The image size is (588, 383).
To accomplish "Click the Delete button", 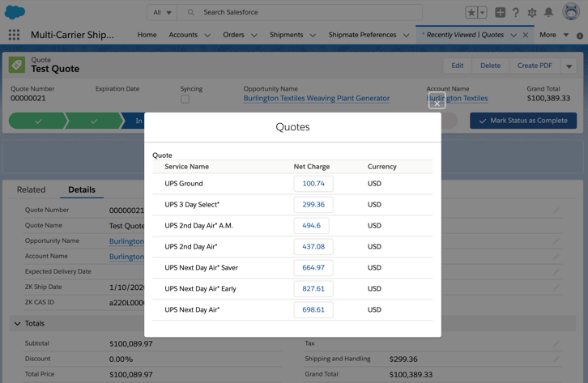I will (x=491, y=66).
